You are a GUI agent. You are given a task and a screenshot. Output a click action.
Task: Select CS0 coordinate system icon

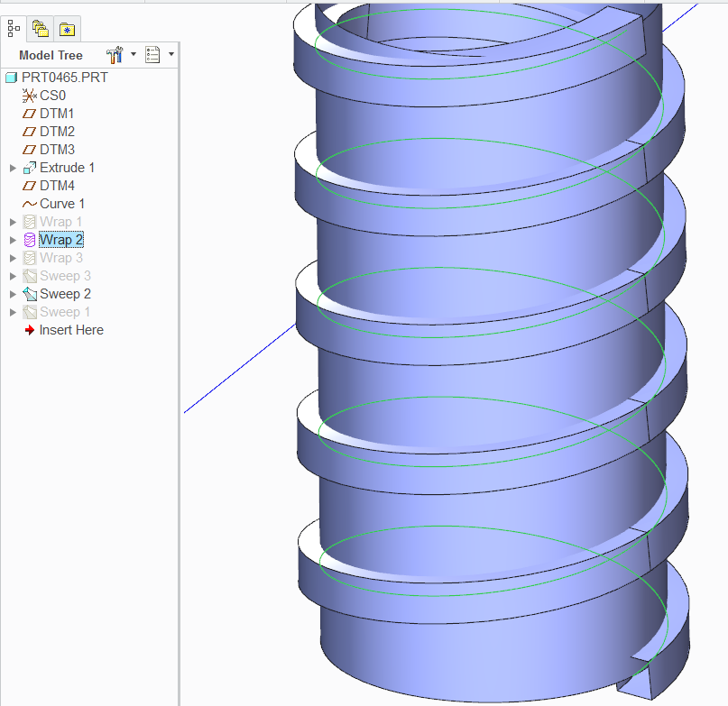[29, 96]
